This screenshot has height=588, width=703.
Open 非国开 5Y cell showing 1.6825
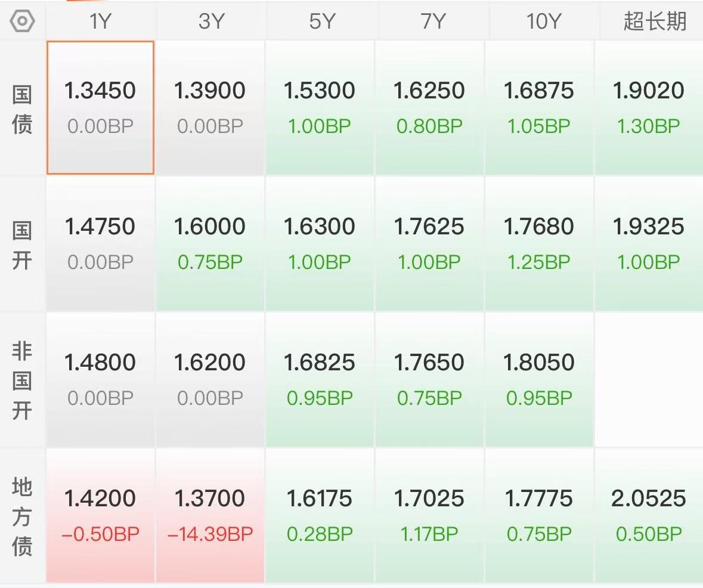[320, 379]
